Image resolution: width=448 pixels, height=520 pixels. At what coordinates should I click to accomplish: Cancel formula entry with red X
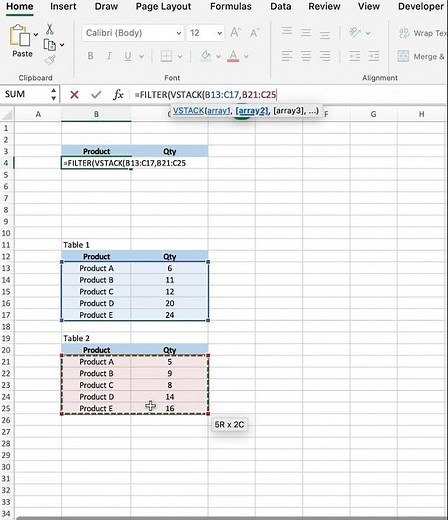click(x=74, y=95)
